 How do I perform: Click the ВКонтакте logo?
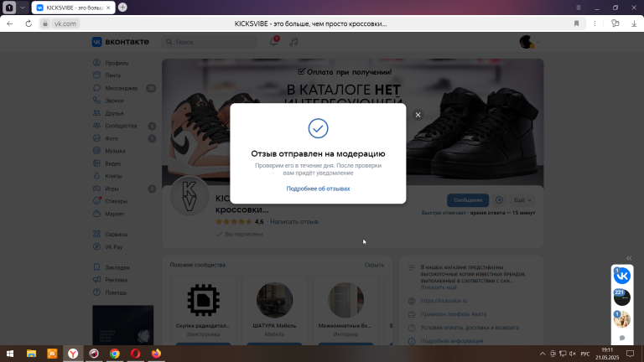pyautogui.click(x=121, y=42)
